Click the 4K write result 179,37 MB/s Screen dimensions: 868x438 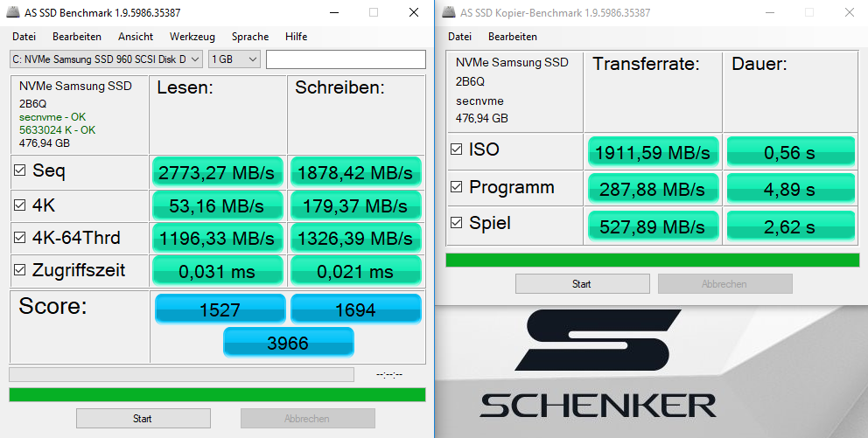pyautogui.click(x=356, y=205)
